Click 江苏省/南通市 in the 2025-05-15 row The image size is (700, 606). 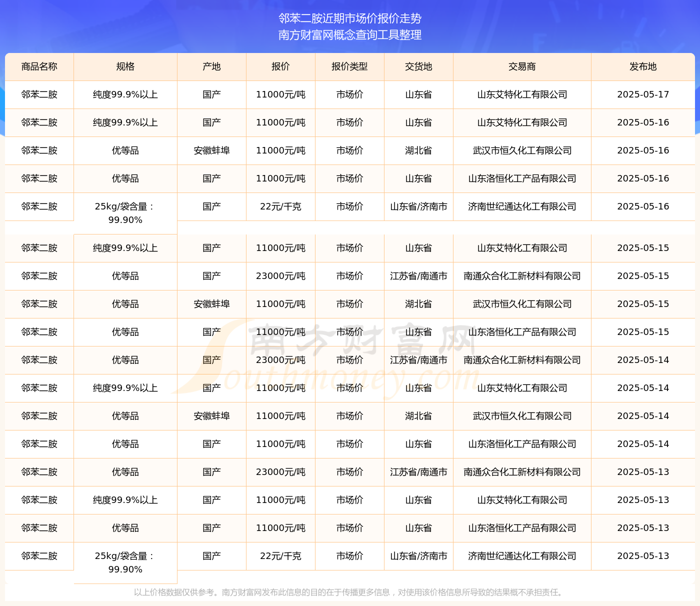pyautogui.click(x=419, y=276)
